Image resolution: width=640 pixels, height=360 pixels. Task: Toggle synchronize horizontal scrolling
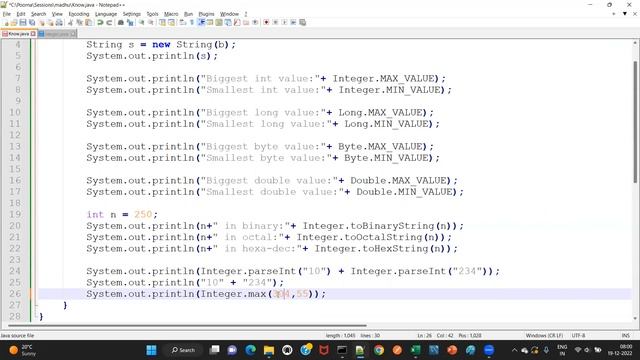171,22
